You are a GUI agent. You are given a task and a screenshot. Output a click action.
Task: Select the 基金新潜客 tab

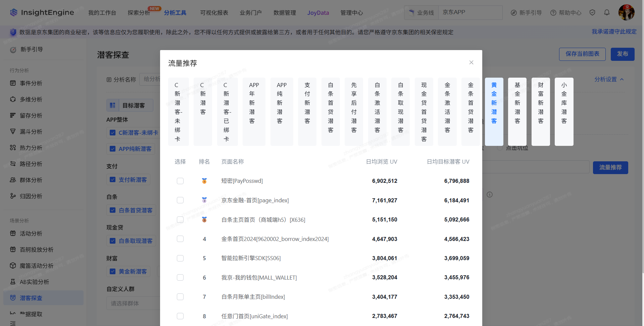point(517,112)
